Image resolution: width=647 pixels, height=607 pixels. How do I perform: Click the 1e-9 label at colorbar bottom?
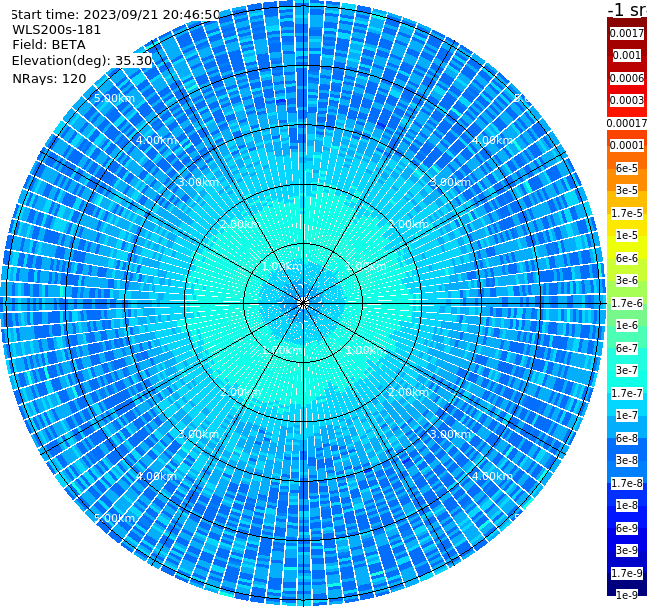click(627, 595)
